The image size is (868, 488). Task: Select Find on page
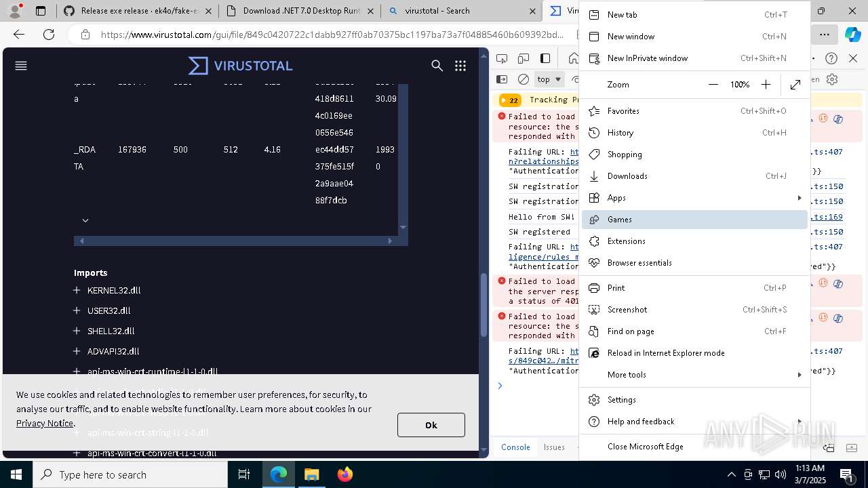(694, 331)
